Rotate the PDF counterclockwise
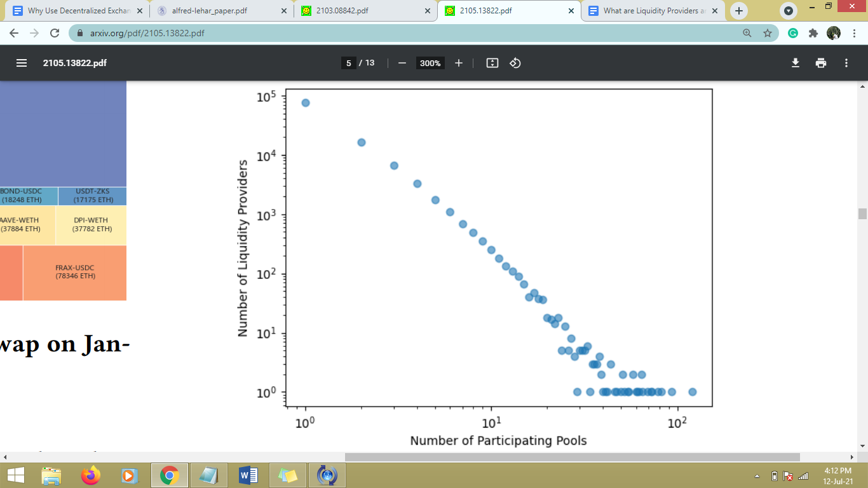Viewport: 868px width, 488px height. coord(515,63)
